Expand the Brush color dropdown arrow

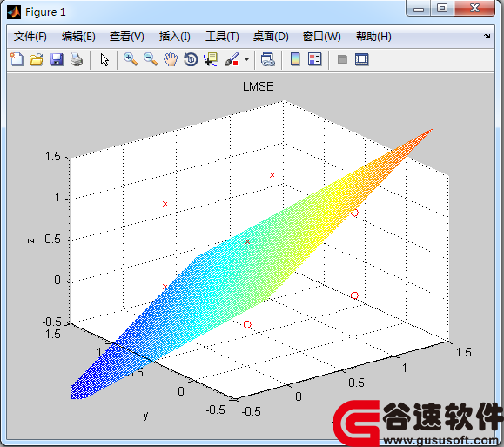pyautogui.click(x=246, y=59)
